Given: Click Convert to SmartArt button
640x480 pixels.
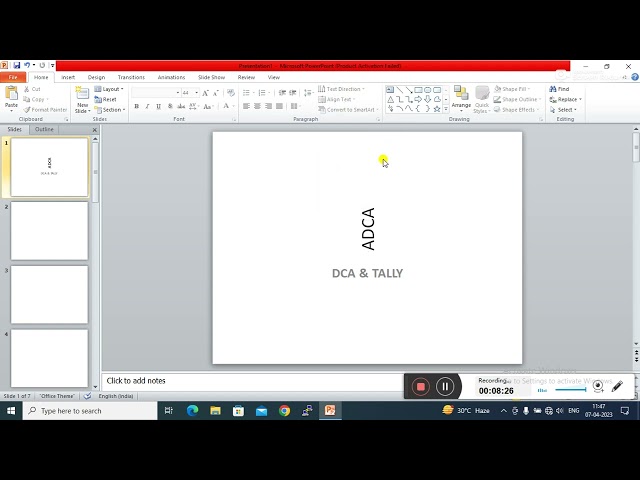Looking at the screenshot, I should 348,110.
